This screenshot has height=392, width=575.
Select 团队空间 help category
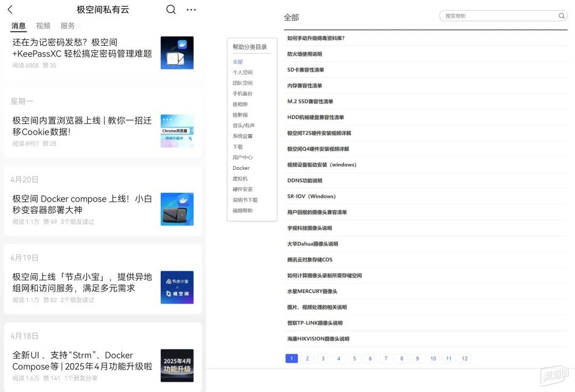click(242, 83)
